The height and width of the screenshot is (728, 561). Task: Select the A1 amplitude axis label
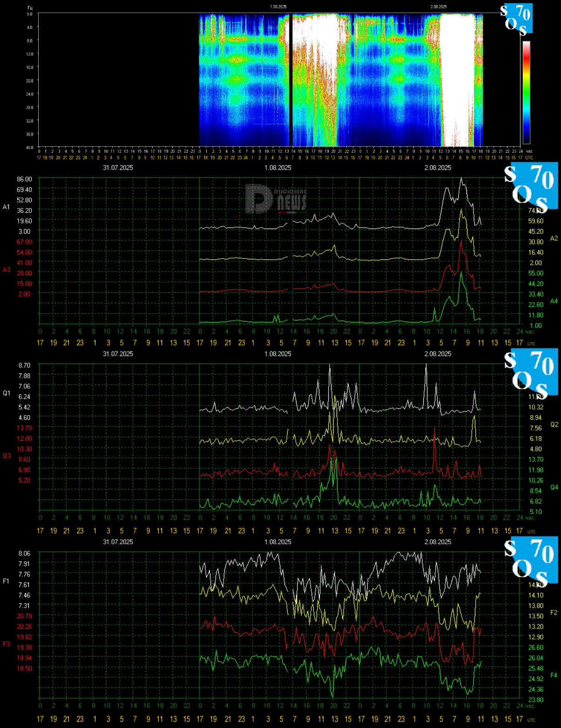6,207
